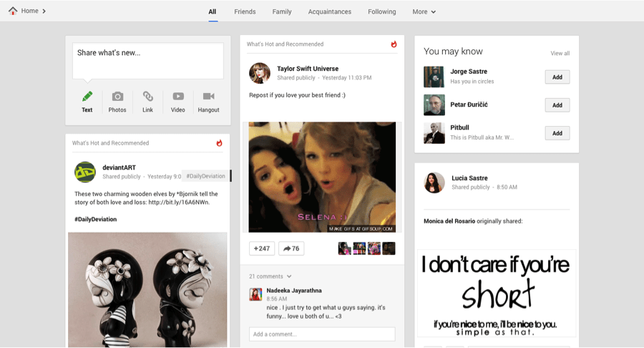Click the hot flame icon on deviantART card

coord(220,143)
